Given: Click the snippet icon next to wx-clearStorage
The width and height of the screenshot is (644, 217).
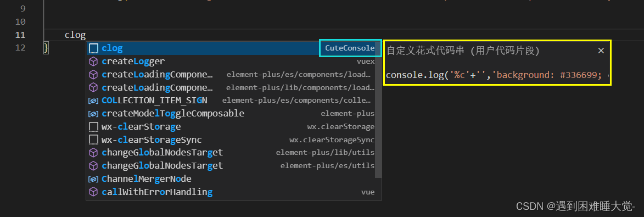Looking at the screenshot, I should pos(94,126).
